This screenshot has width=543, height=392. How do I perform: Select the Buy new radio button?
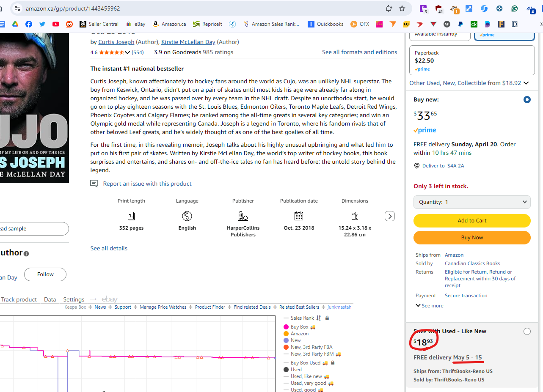click(527, 100)
